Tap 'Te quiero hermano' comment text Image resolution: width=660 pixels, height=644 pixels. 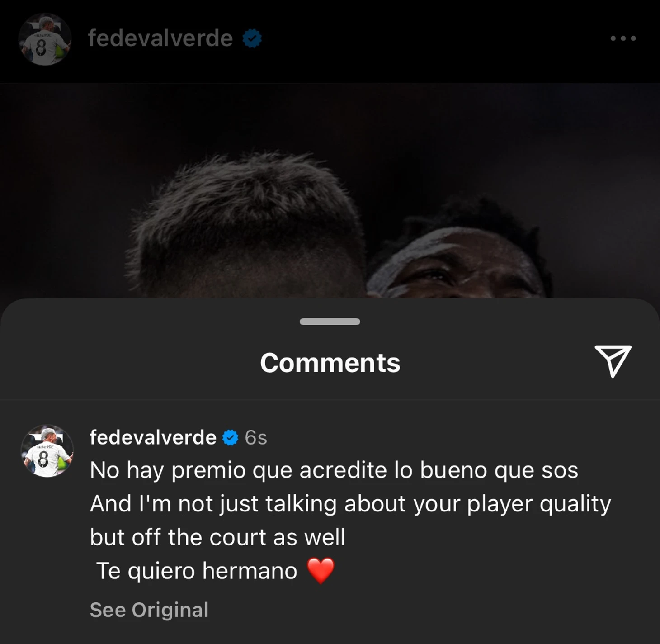tap(197, 571)
